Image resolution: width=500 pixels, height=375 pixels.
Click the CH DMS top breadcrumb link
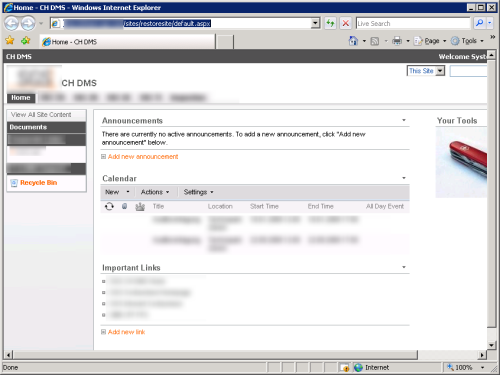click(x=19, y=57)
